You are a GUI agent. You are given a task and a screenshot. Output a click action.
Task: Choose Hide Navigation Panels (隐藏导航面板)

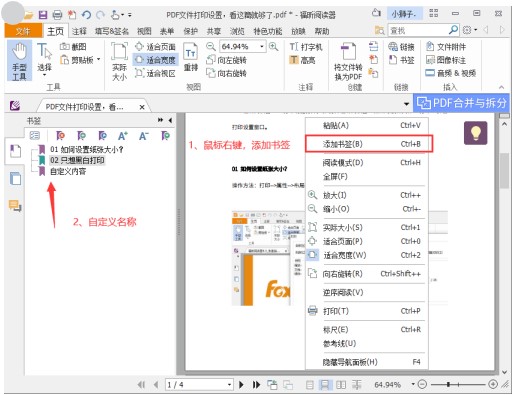[x=367, y=362]
